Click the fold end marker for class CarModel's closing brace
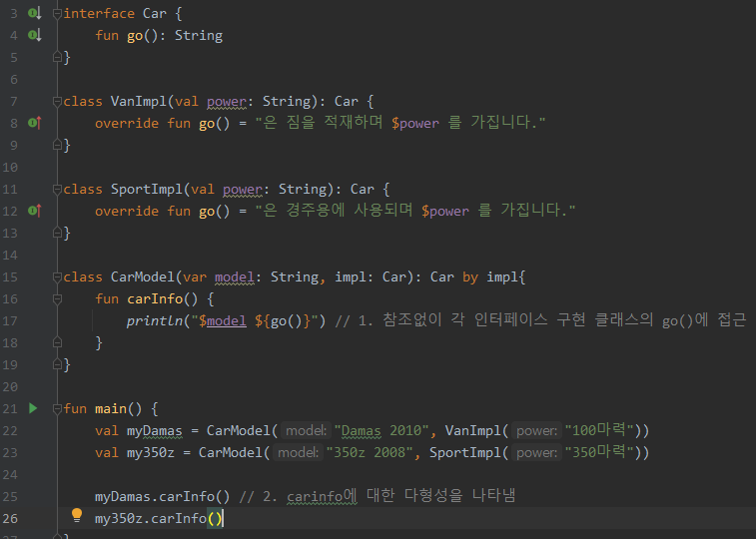This screenshot has width=756, height=539. click(x=57, y=364)
